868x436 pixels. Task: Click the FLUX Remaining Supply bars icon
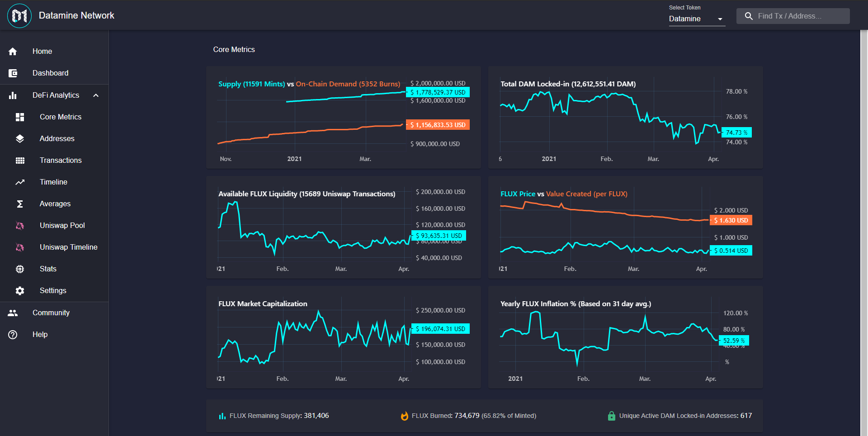pyautogui.click(x=222, y=416)
